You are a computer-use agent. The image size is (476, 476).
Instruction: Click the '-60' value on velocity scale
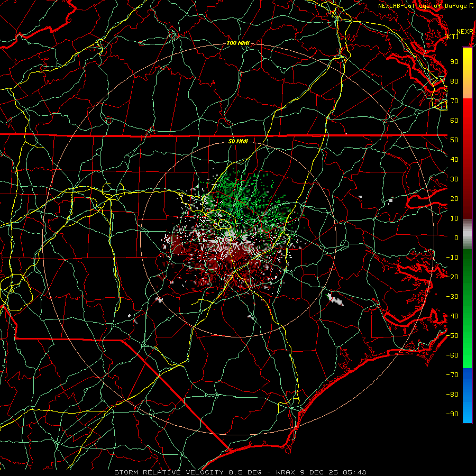coord(452,355)
